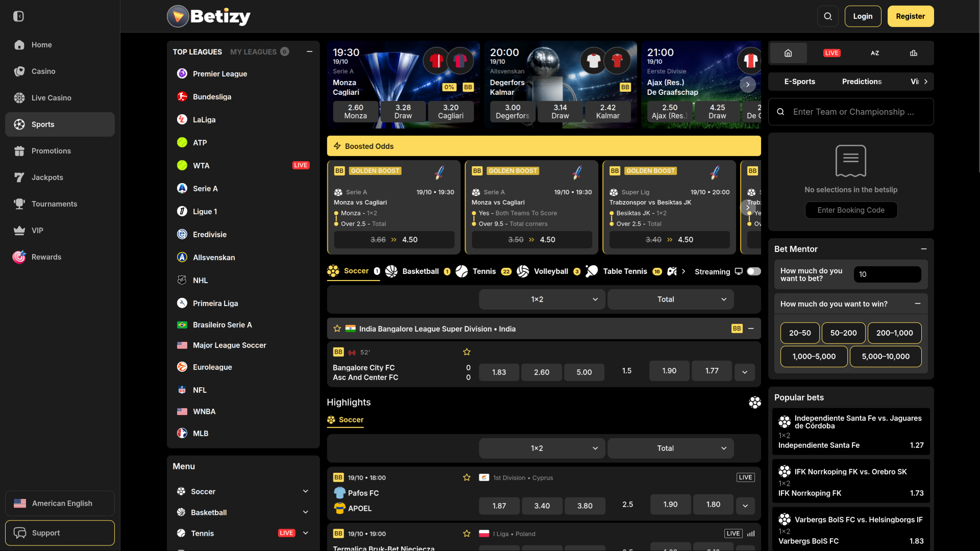Select the Basketball sport tab
Image resolution: width=980 pixels, height=551 pixels.
(418, 271)
